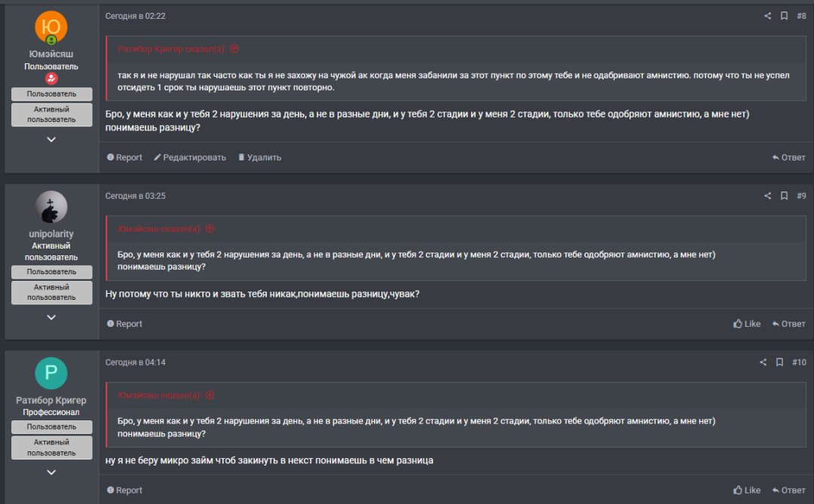Delete post #8 with Удалить
The image size is (814, 504).
click(259, 157)
